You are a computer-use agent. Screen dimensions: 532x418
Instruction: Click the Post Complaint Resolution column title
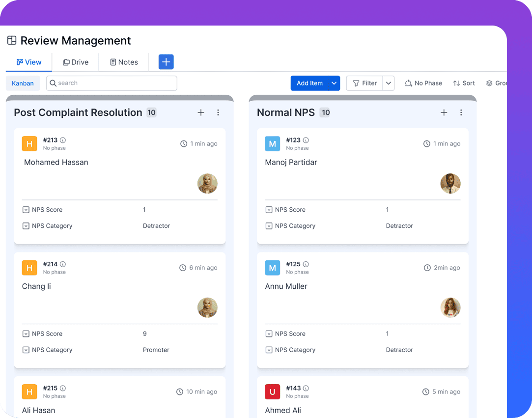[78, 112]
